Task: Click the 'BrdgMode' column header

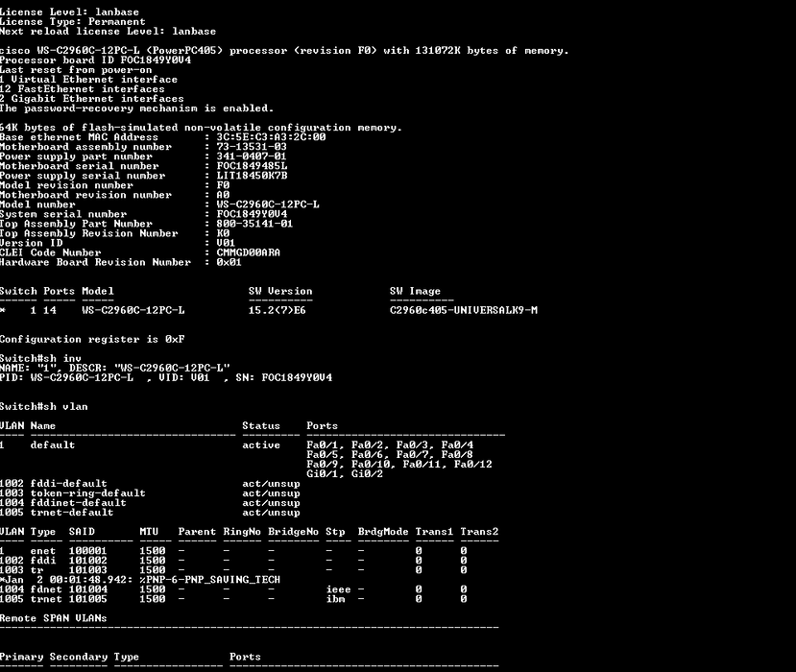Action: point(383,532)
